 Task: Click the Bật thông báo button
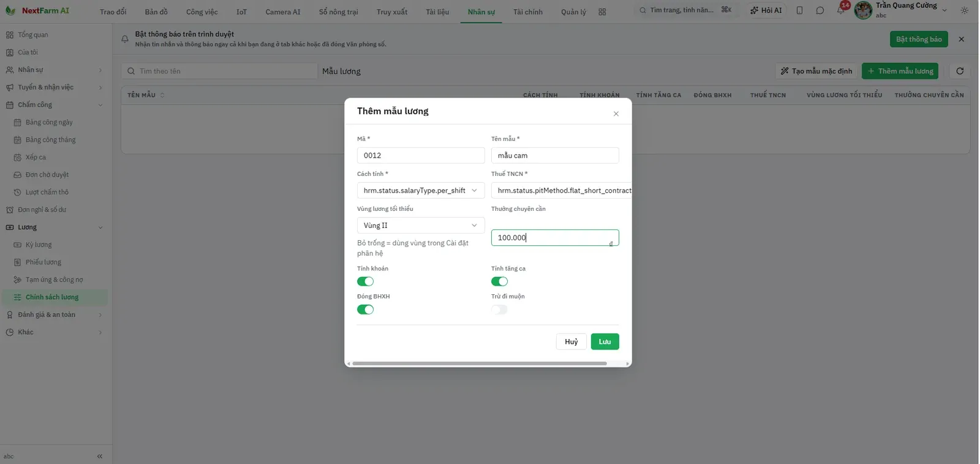pos(919,39)
